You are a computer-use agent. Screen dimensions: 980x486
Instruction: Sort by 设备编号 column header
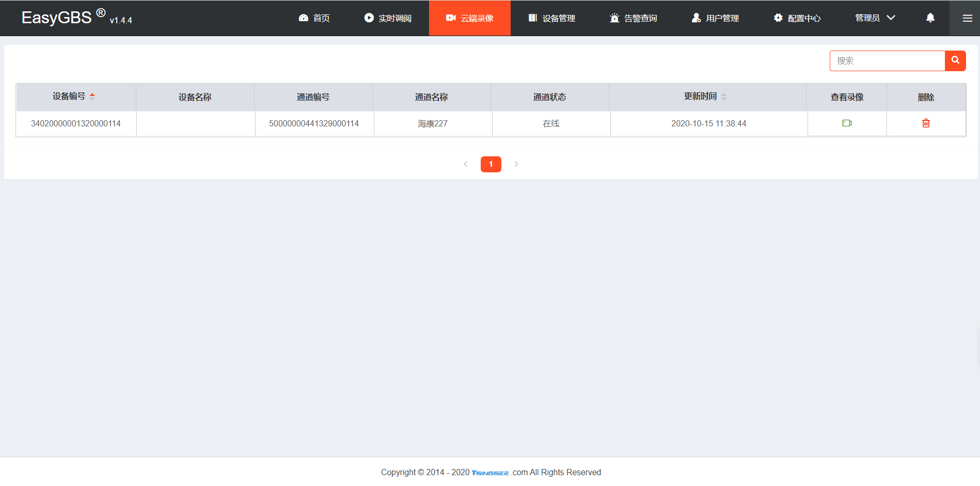tap(74, 96)
